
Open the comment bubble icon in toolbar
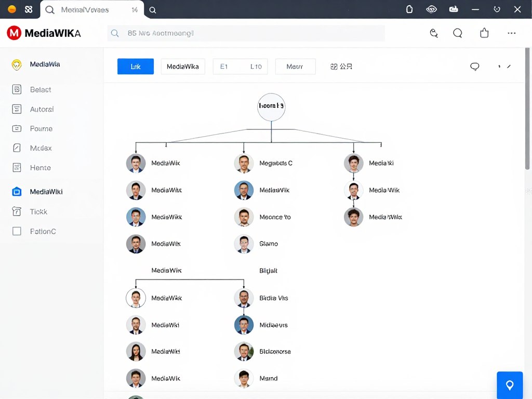(475, 66)
